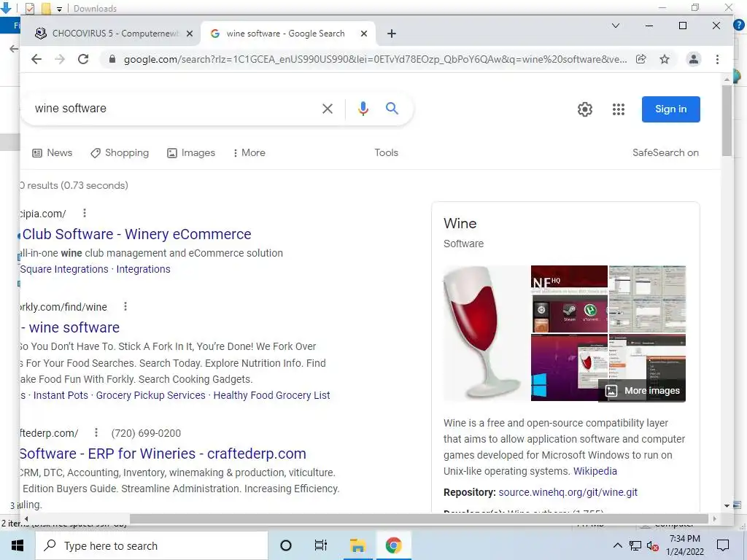The image size is (747, 560).
Task: Click the lock icon in address bar
Action: [112, 59]
